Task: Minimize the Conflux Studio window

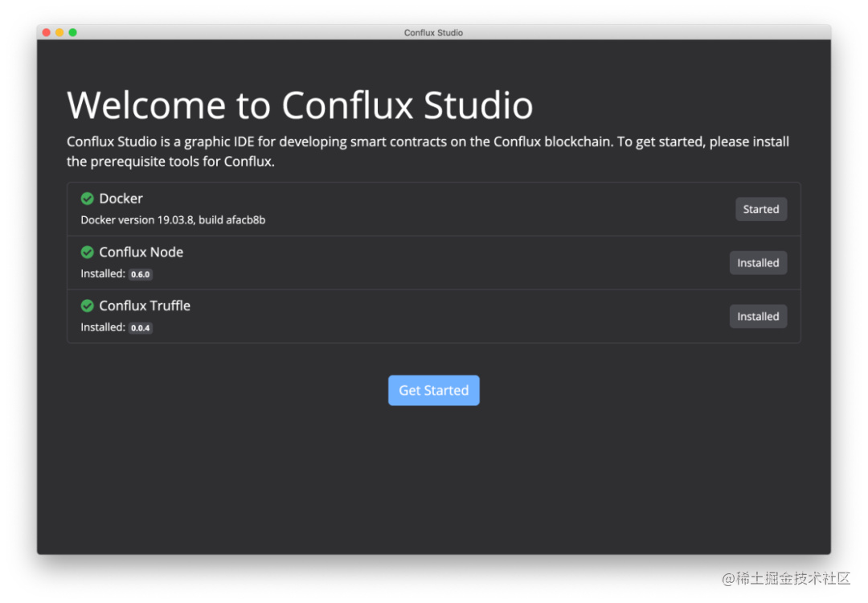Action: coord(59,32)
